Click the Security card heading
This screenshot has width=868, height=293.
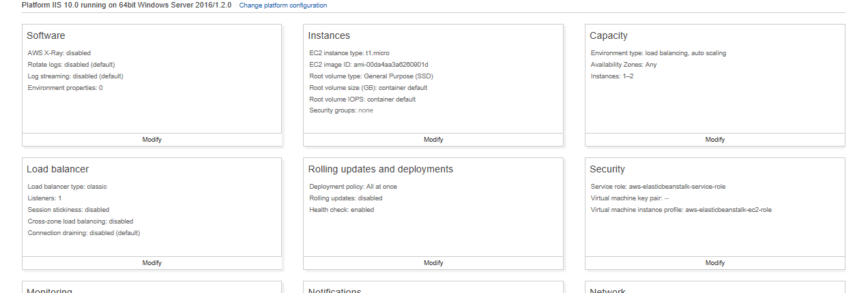click(x=607, y=169)
